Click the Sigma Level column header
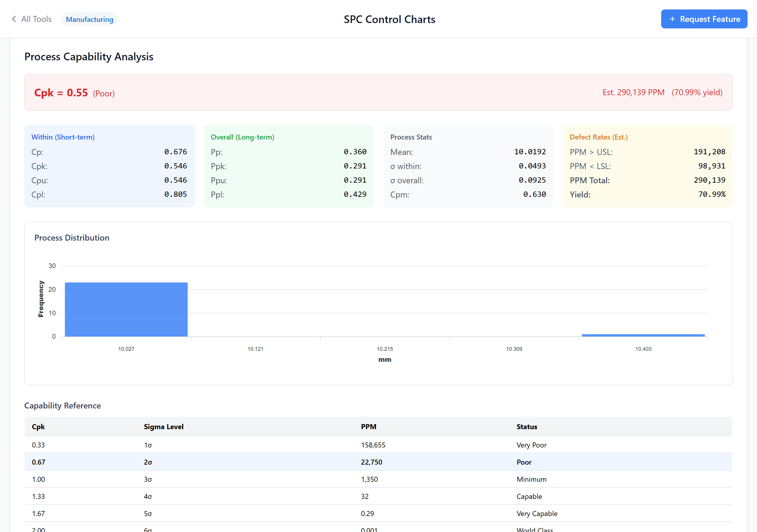The width and height of the screenshot is (757, 532). (x=164, y=426)
